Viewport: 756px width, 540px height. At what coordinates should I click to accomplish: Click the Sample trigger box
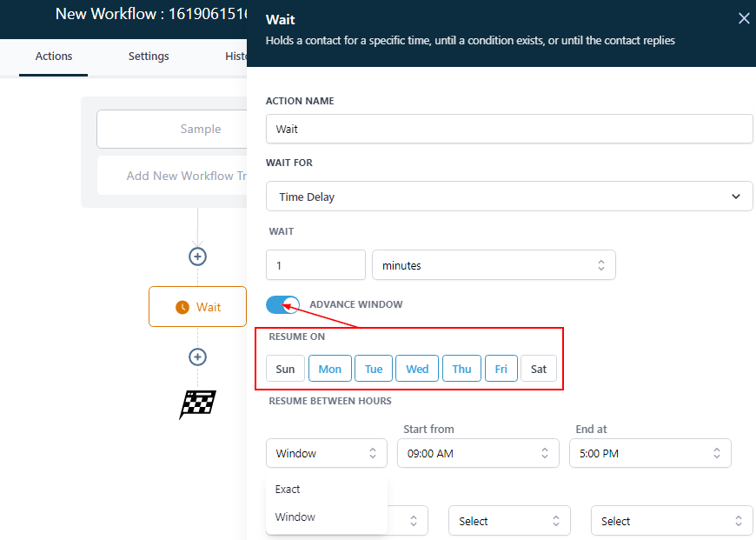click(172, 129)
